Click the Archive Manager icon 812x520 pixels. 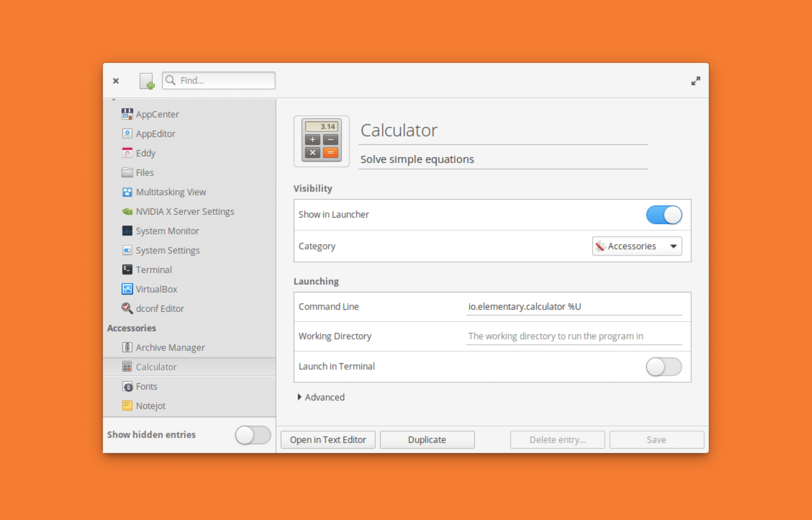(127, 347)
